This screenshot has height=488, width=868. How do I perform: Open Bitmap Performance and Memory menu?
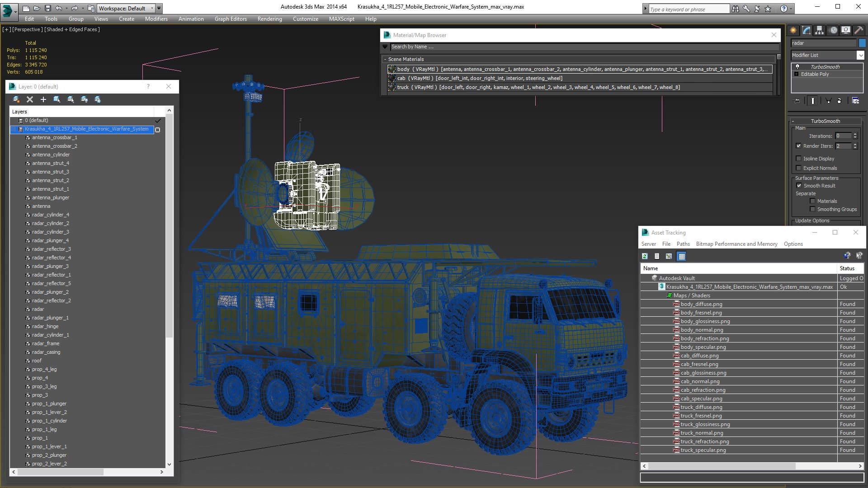(736, 244)
